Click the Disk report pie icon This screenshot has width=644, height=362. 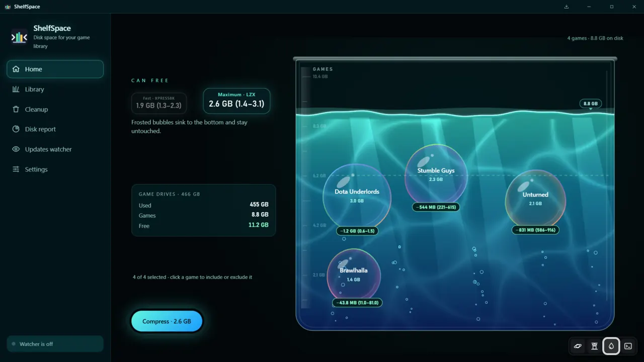(x=16, y=129)
